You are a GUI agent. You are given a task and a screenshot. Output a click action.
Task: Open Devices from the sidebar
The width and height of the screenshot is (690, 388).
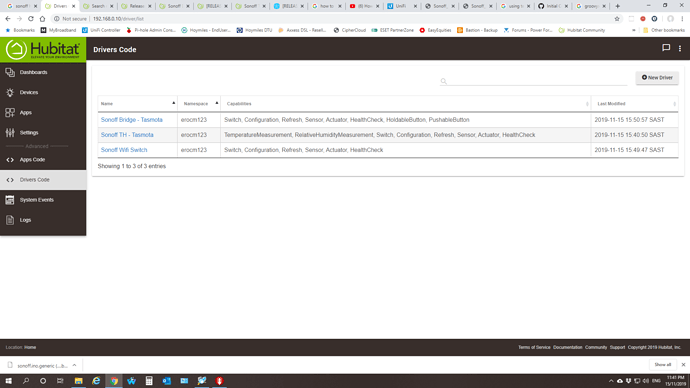click(x=43, y=92)
